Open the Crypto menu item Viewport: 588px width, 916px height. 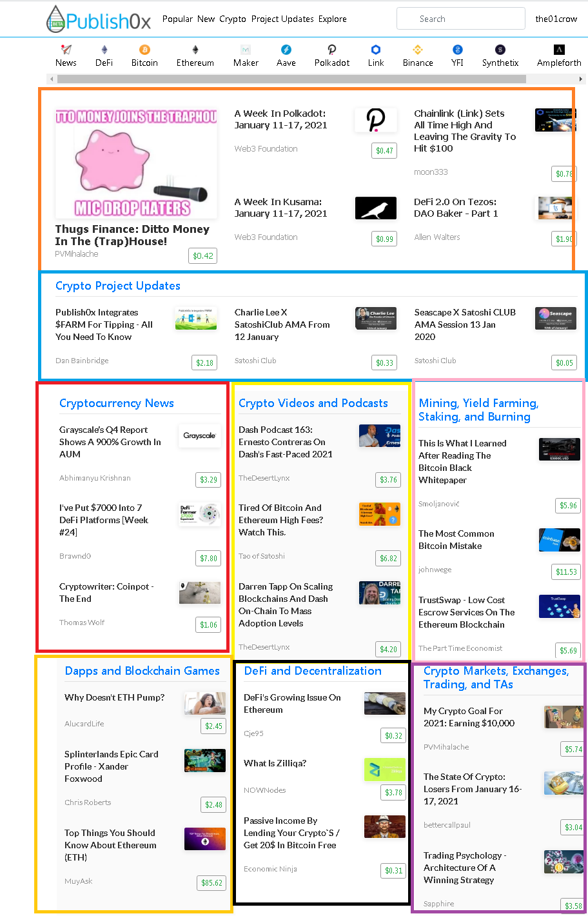[x=233, y=19]
